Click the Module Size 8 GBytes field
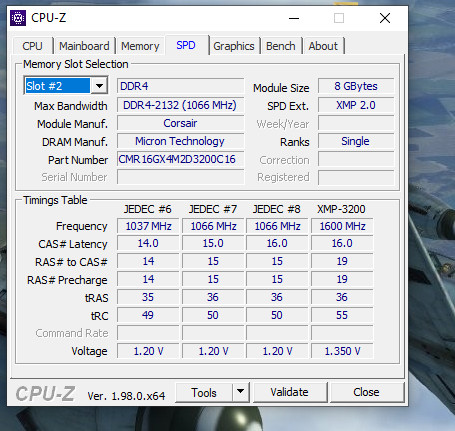Image resolution: width=455 pixels, height=431 pixels. pos(356,86)
